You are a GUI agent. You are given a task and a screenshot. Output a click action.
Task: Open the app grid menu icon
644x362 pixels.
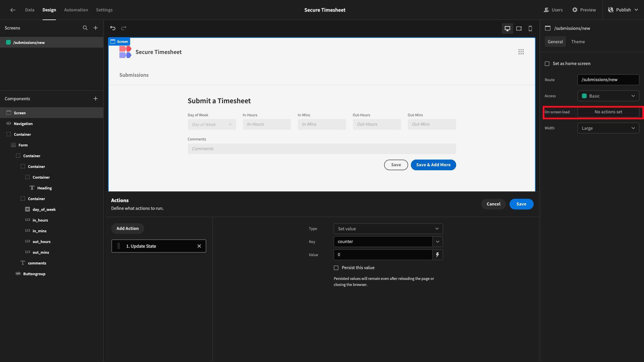(x=521, y=52)
